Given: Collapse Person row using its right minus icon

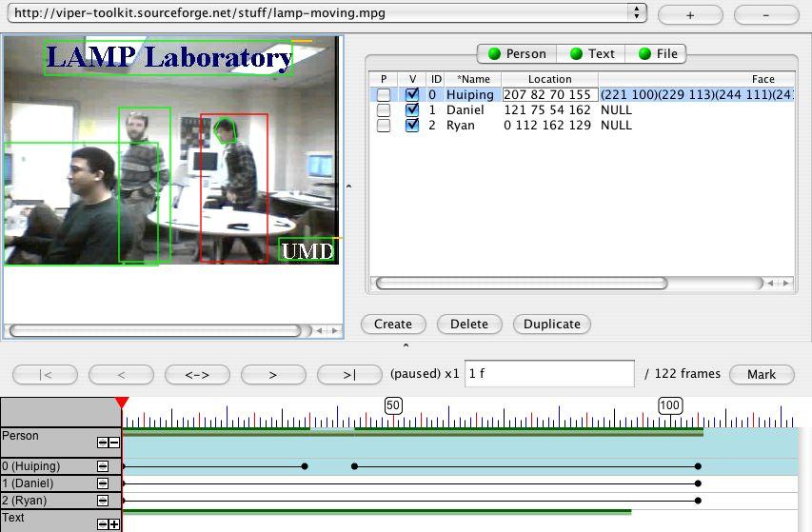Looking at the screenshot, I should tap(114, 443).
